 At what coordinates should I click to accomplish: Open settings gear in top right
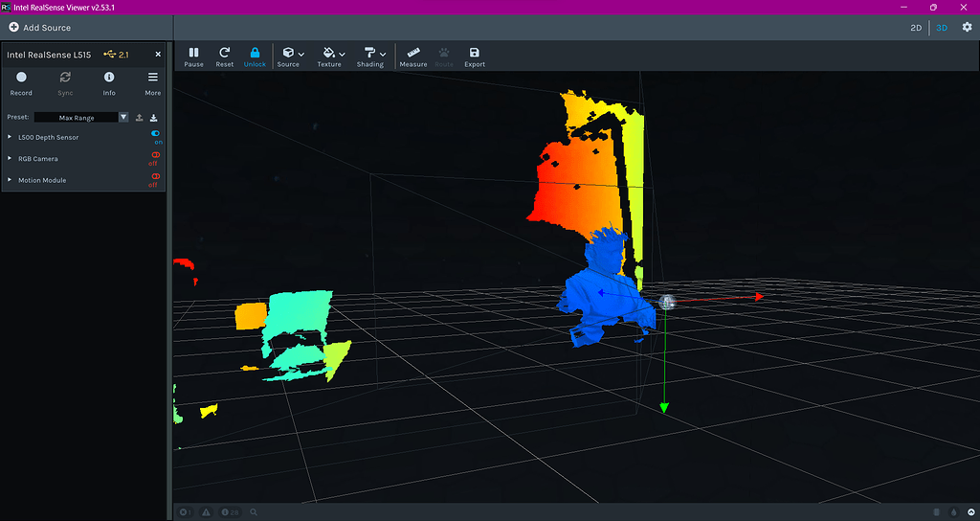coord(967,27)
